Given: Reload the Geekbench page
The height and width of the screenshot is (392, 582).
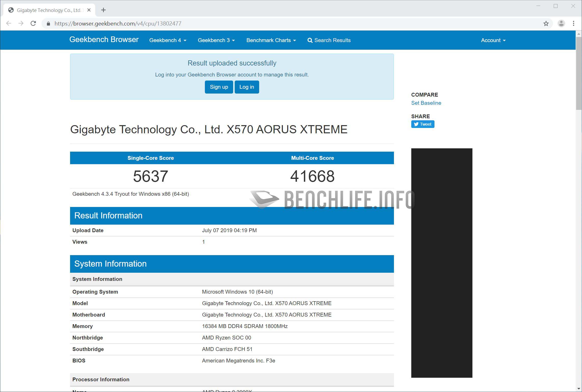Looking at the screenshot, I should pyautogui.click(x=33, y=23).
